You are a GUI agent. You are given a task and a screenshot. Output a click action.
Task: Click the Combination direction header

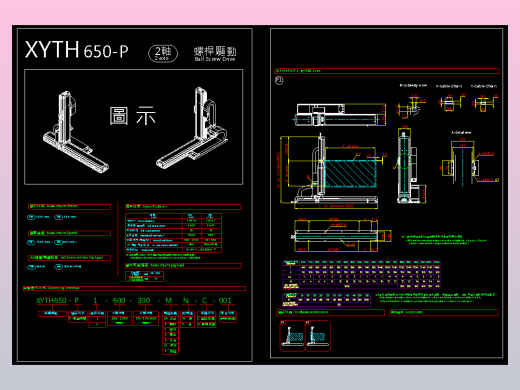(x=331, y=313)
